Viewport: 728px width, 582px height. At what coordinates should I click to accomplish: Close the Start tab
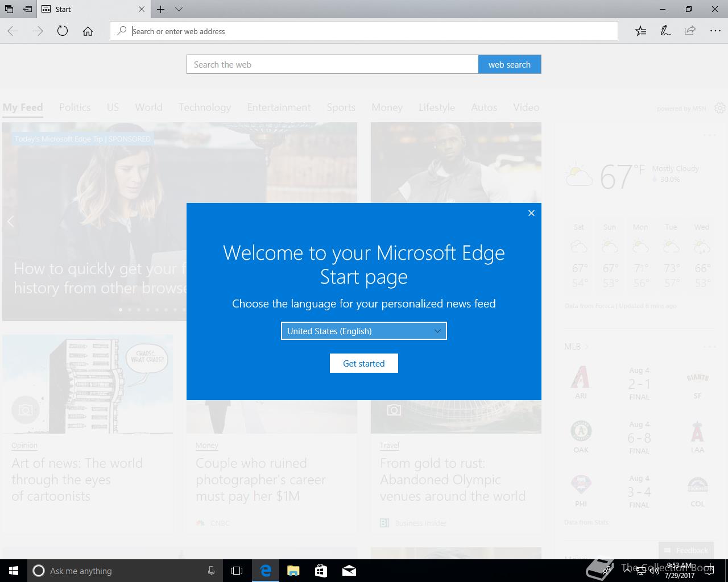pos(142,9)
